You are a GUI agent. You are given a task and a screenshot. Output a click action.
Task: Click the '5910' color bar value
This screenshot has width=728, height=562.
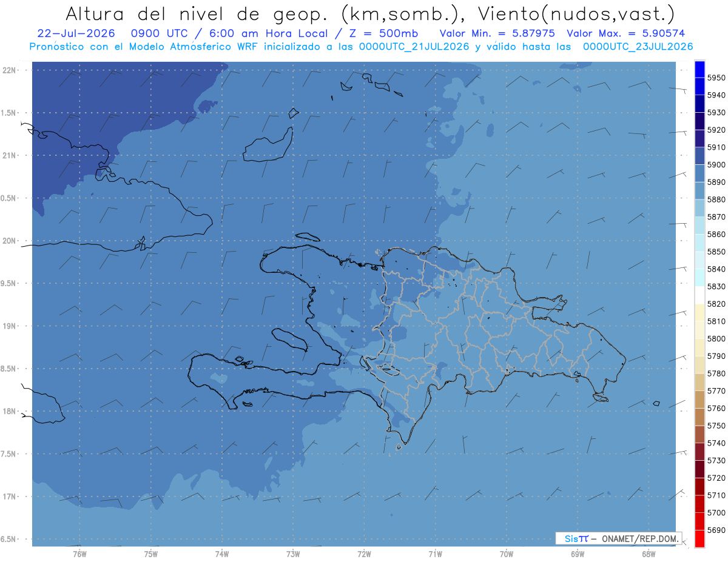(716, 147)
